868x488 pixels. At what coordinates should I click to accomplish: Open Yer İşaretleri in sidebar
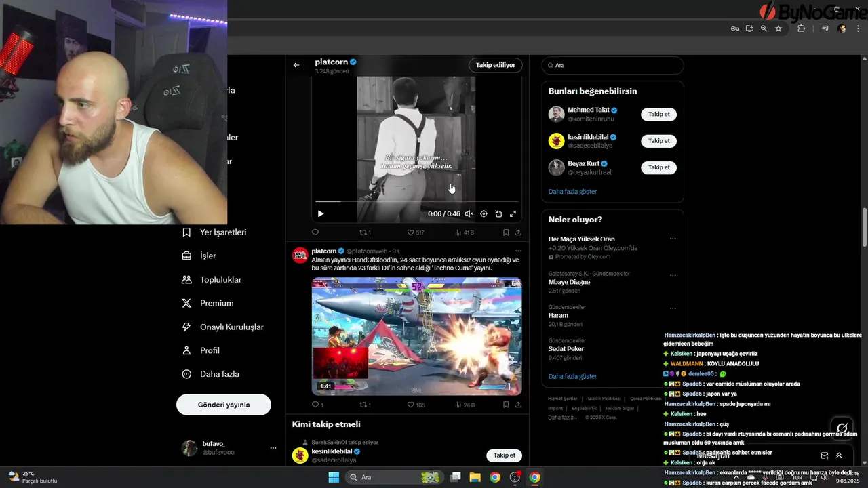point(214,232)
